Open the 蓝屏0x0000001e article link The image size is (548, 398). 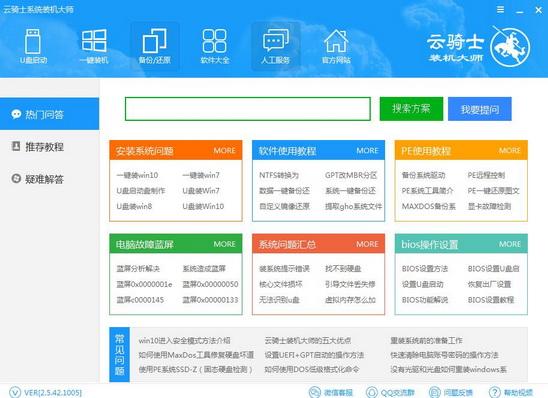144,284
